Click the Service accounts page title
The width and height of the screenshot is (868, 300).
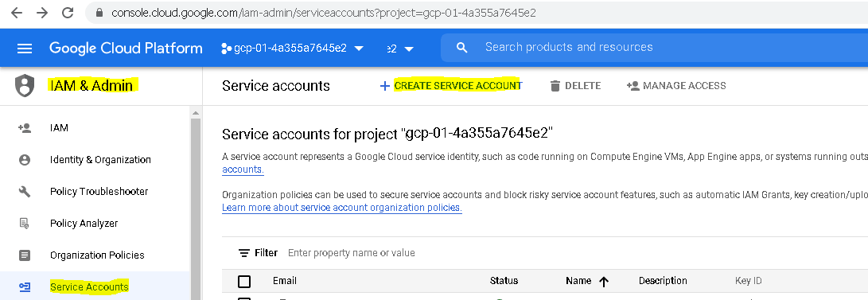click(x=276, y=86)
